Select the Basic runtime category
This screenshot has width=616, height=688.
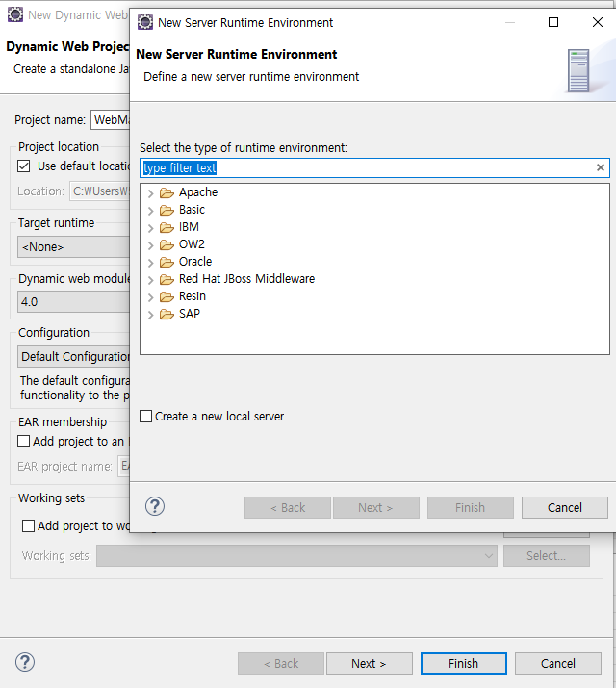[192, 210]
